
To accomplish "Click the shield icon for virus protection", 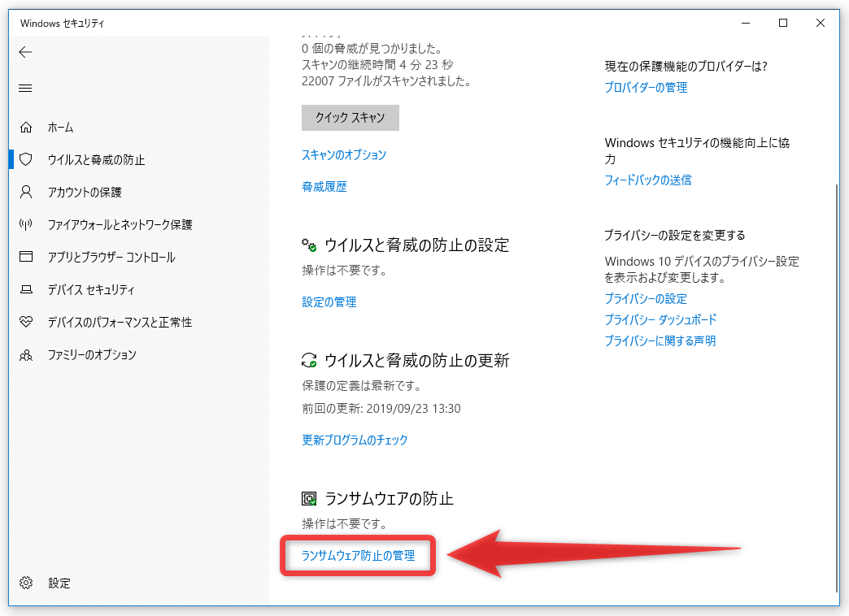I will tap(26, 159).
